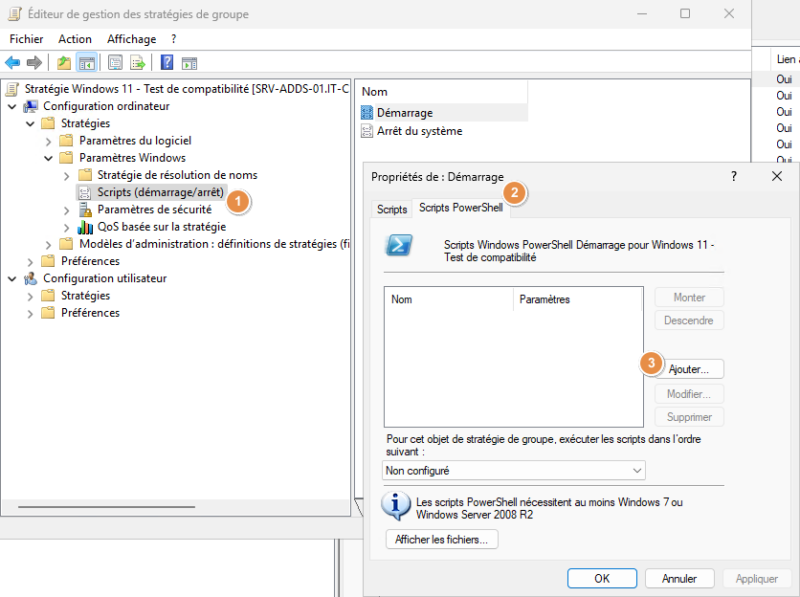Click the tree pane horizontal scrollbar

(x=107, y=507)
